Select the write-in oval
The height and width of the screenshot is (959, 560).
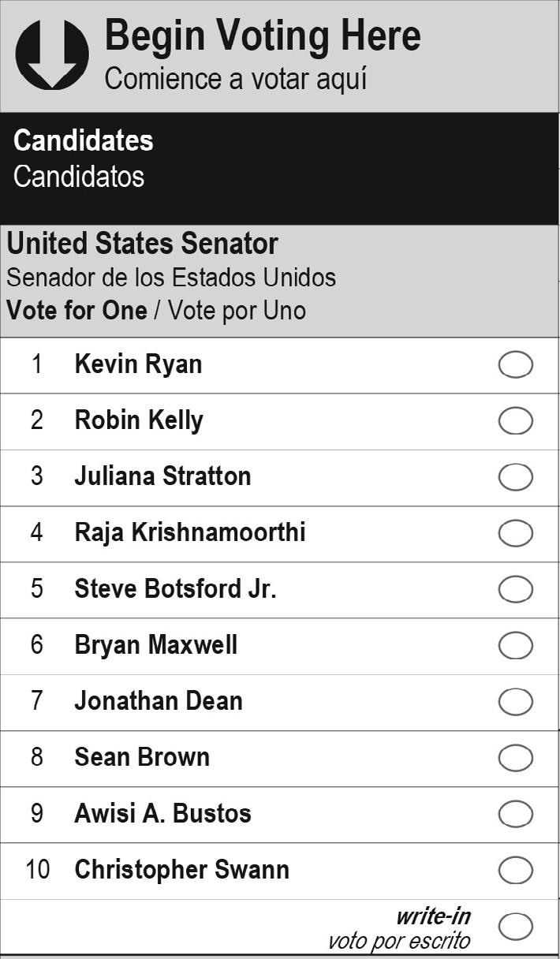point(516,926)
